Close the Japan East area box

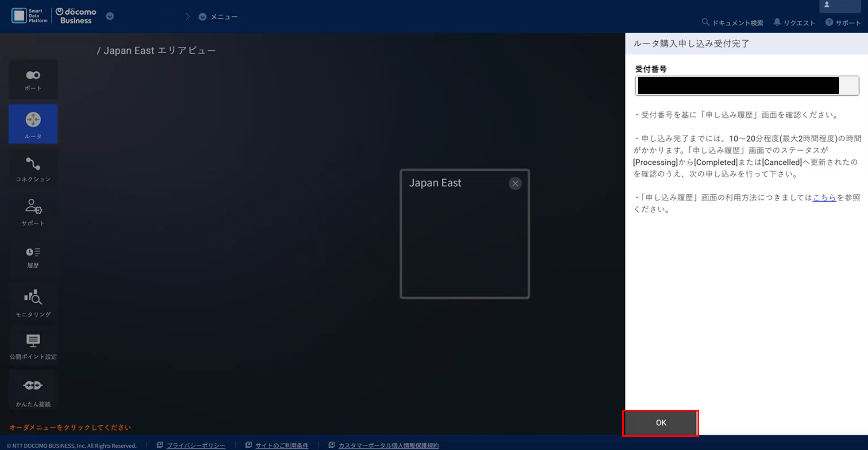coord(515,184)
